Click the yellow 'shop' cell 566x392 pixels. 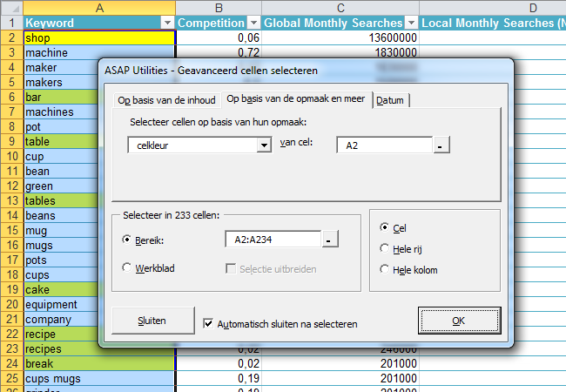click(99, 38)
